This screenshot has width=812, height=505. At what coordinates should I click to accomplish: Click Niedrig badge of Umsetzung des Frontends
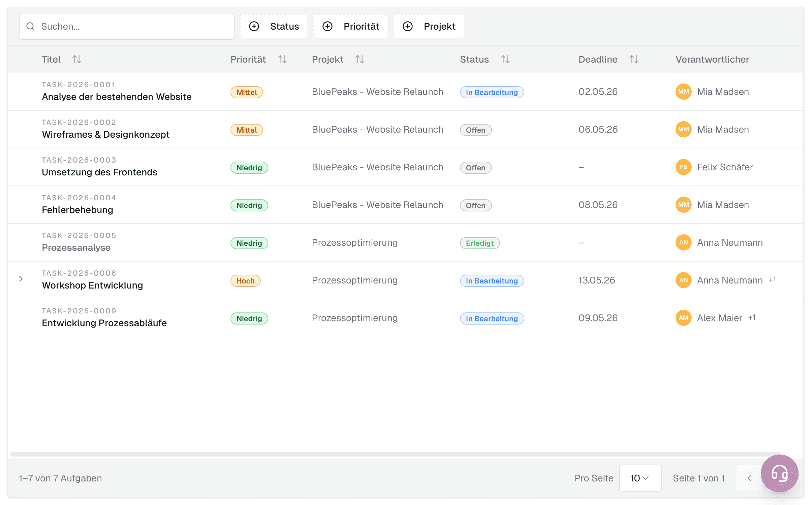(x=249, y=168)
